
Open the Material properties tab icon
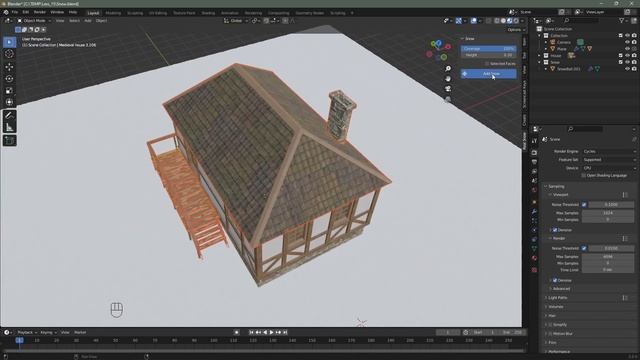[x=534, y=258]
